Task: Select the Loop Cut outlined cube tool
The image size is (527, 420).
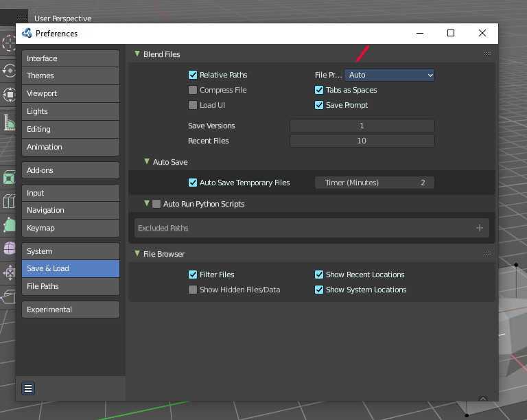Action: tap(9, 201)
